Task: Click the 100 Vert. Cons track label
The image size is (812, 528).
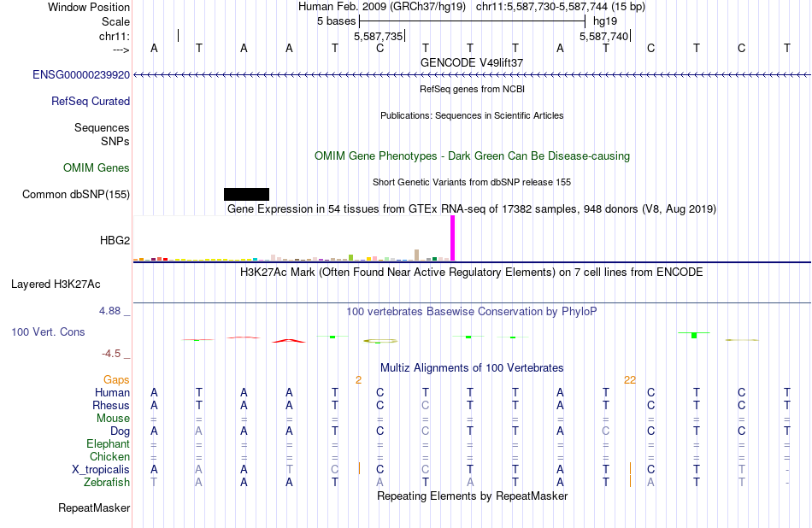Action: pyautogui.click(x=48, y=332)
